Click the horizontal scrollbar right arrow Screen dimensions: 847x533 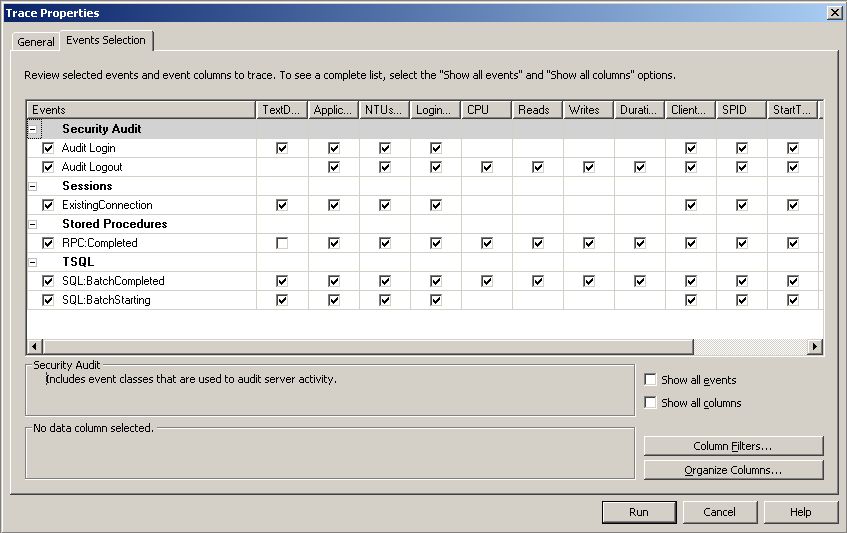pyautogui.click(x=815, y=346)
